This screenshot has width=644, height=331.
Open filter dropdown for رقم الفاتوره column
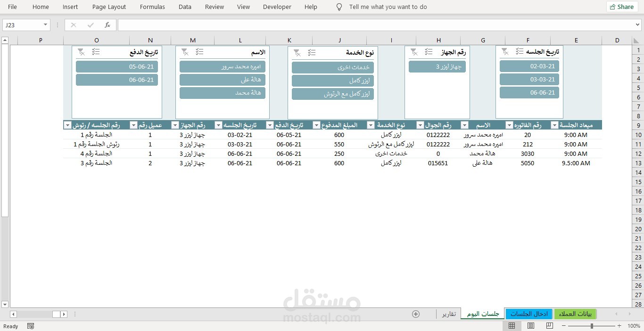(x=509, y=125)
